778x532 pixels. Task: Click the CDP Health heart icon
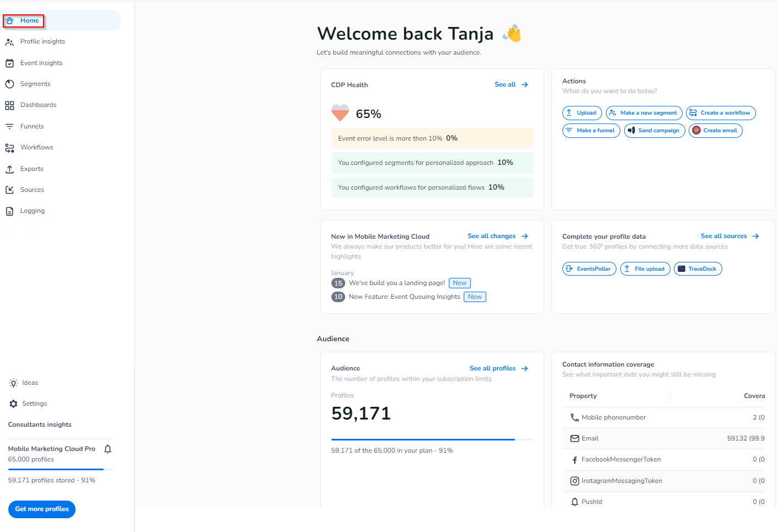pyautogui.click(x=340, y=113)
